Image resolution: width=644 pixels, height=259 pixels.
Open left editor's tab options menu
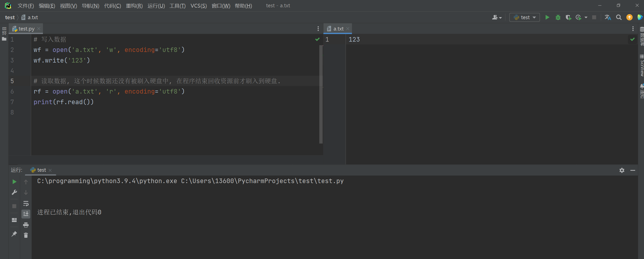(x=318, y=29)
